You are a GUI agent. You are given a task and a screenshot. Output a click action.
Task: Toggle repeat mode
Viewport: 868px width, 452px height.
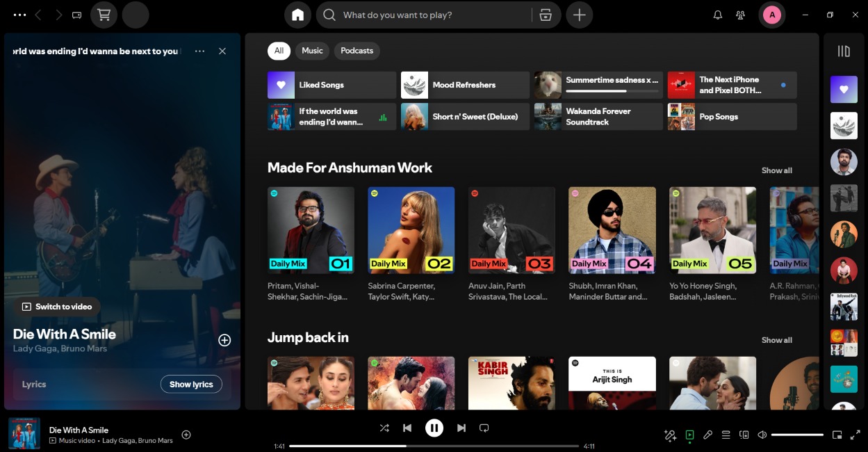[x=484, y=428]
